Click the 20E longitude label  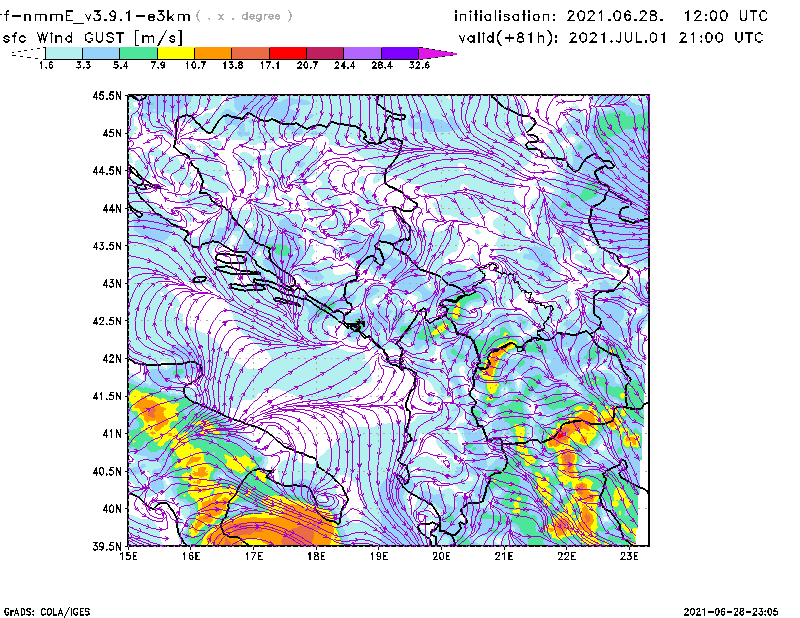441,556
